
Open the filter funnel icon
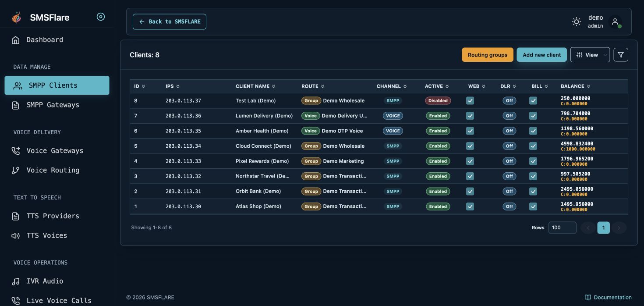click(x=621, y=55)
